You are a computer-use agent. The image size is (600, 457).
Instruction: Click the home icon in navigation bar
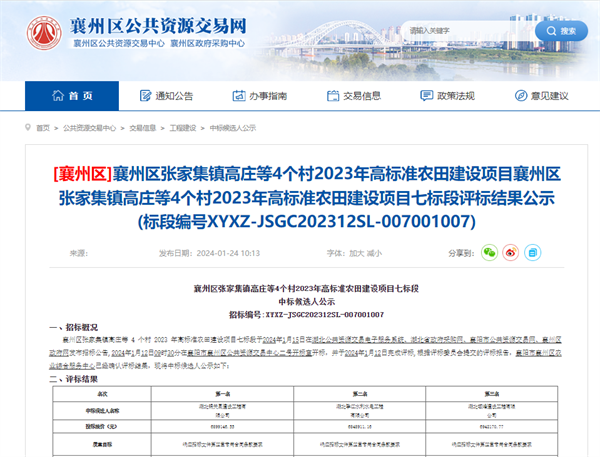click(55, 96)
